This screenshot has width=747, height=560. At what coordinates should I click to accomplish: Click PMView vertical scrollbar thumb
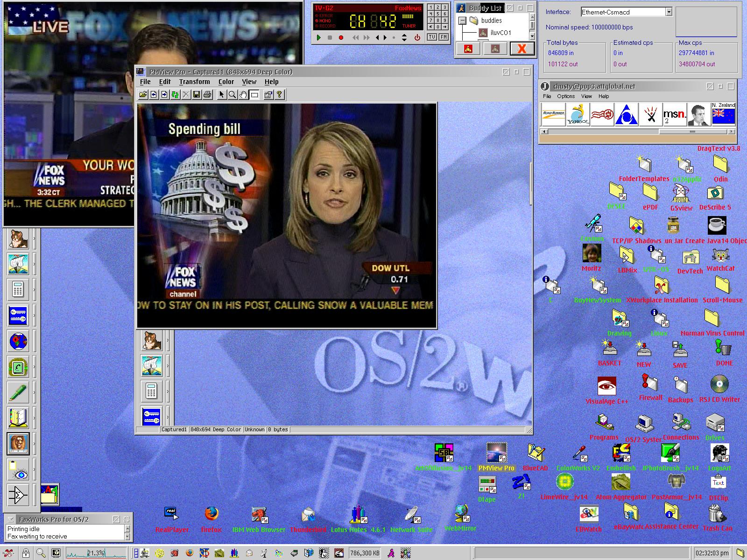pyautogui.click(x=531, y=183)
